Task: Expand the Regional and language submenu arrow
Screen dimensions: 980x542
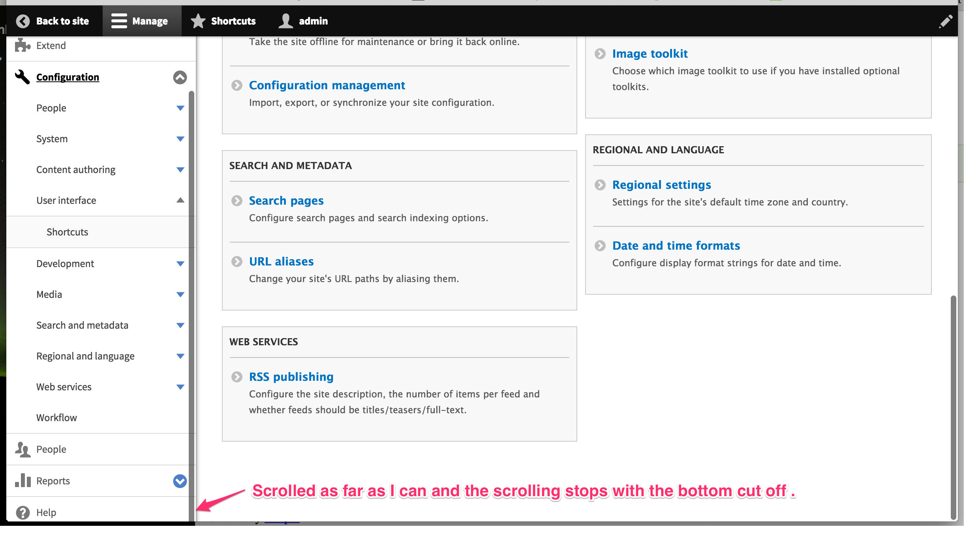Action: point(180,356)
